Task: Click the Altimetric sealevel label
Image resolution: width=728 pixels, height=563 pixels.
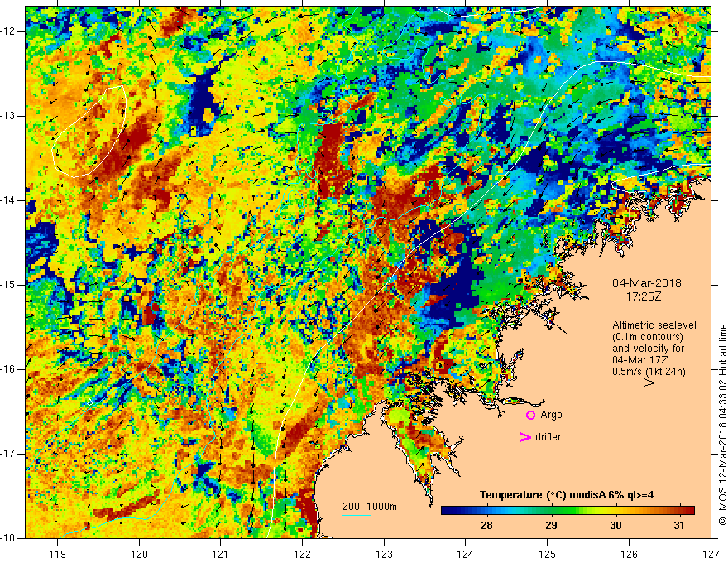Action: click(654, 325)
